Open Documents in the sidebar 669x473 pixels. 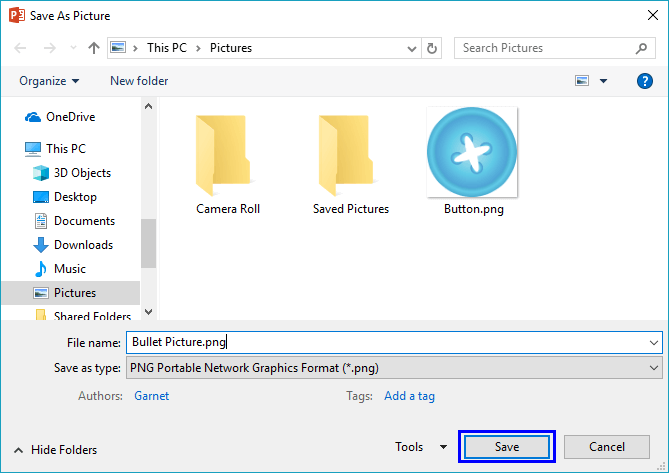click(74, 221)
